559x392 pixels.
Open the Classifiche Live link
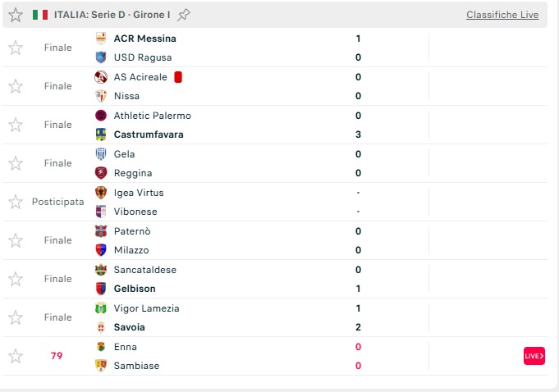(502, 15)
